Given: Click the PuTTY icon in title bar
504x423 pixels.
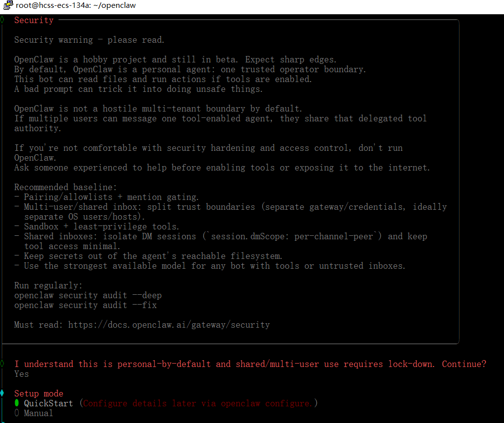Looking at the screenshot, I should pyautogui.click(x=8, y=5).
